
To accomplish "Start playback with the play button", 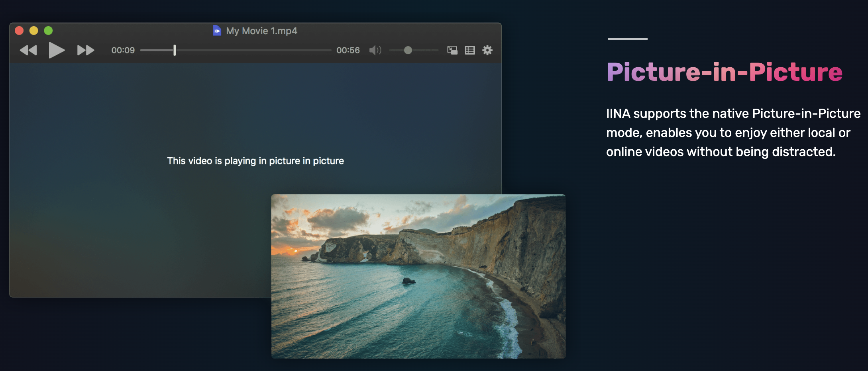I will pyautogui.click(x=57, y=50).
